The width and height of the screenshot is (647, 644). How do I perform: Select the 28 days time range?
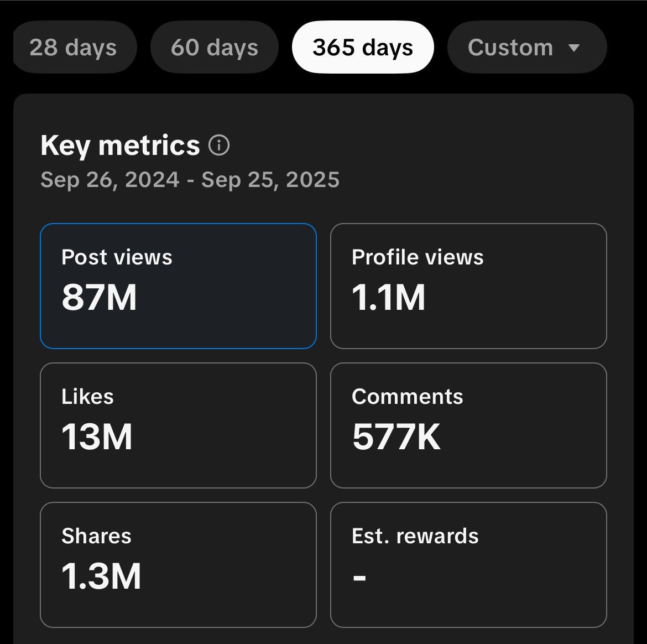(x=73, y=48)
